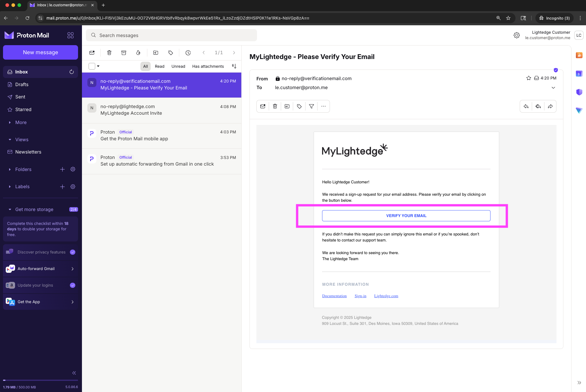Open the Sent folder
Viewport: 586px width, 392px height.
pos(40,97)
